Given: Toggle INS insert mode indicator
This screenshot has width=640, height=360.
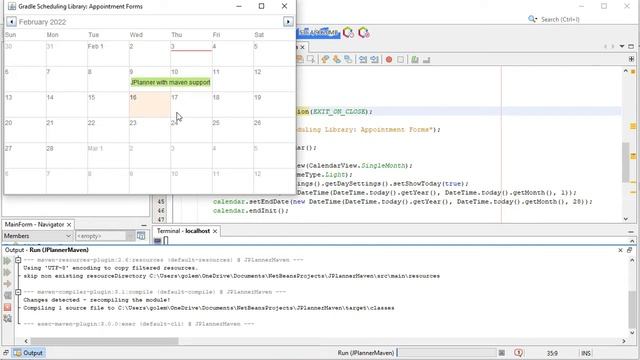Looking at the screenshot, I should point(586,353).
